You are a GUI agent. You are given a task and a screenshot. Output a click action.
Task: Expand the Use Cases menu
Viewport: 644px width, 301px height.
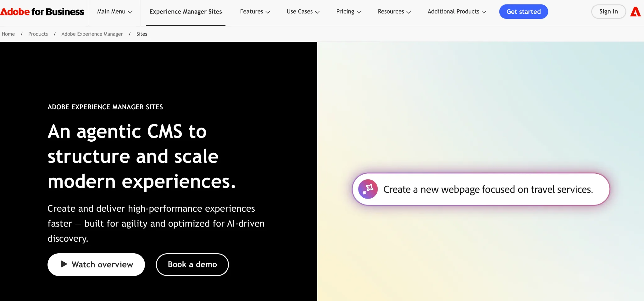pyautogui.click(x=303, y=12)
